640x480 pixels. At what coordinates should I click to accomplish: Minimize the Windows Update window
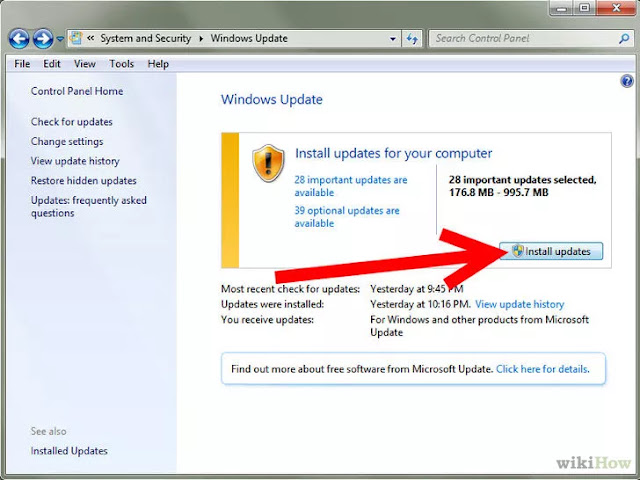click(x=562, y=9)
